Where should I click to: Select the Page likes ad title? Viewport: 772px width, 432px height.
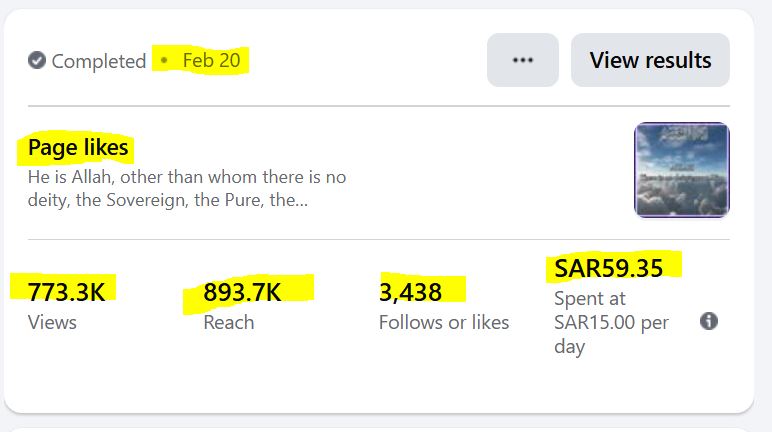(x=78, y=148)
